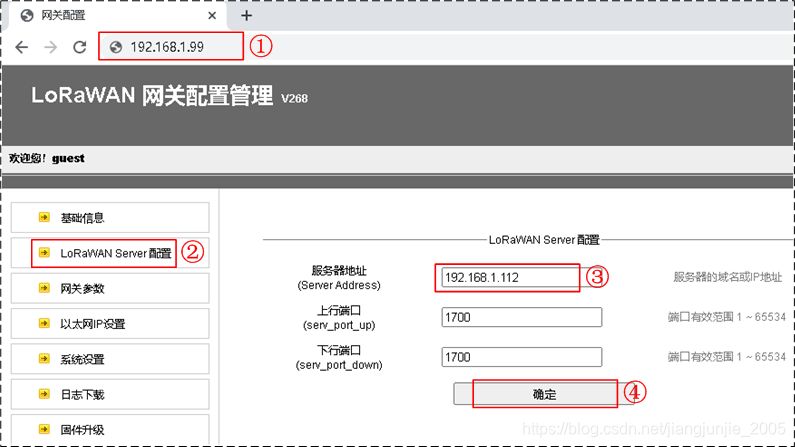Click the LoRaWAN Server 配置 section heading
795x447 pixels.
(x=544, y=240)
